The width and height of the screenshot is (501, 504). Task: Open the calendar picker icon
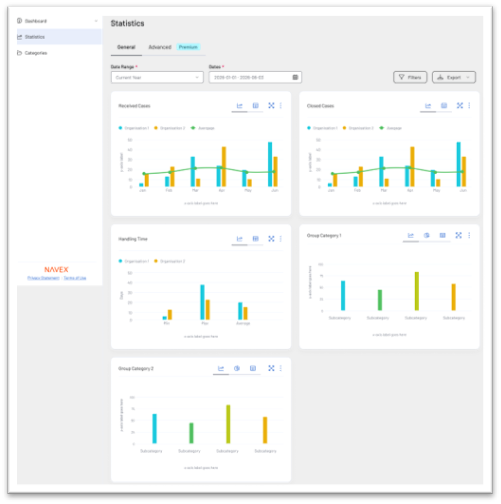295,77
